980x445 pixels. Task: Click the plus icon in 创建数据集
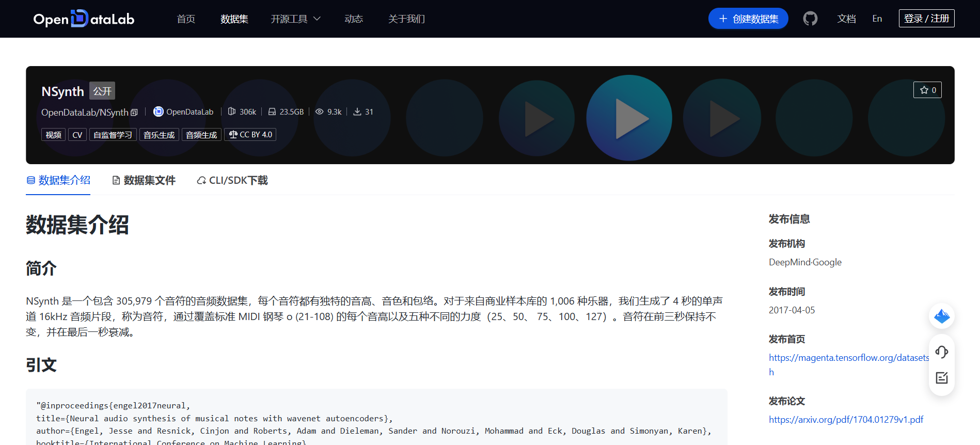coord(723,19)
